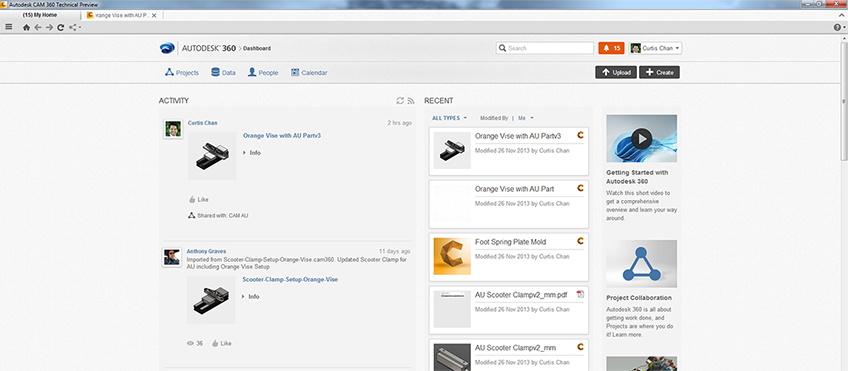848x371 pixels.
Task: Open Anthony Graves name link
Action: tap(207, 251)
